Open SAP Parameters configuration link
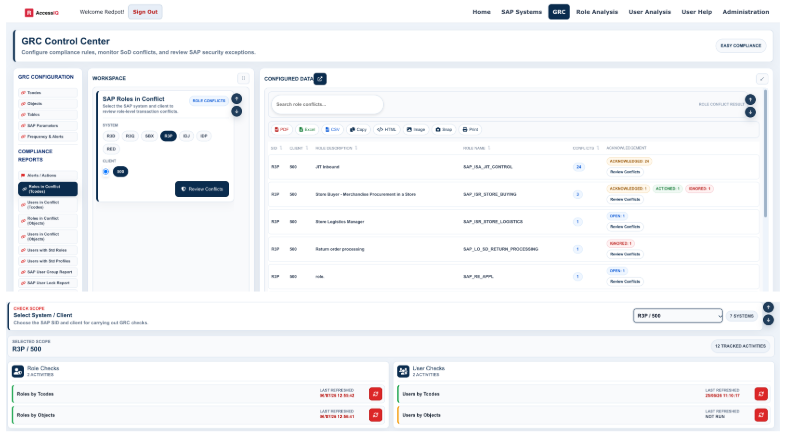 pyautogui.click(x=48, y=126)
